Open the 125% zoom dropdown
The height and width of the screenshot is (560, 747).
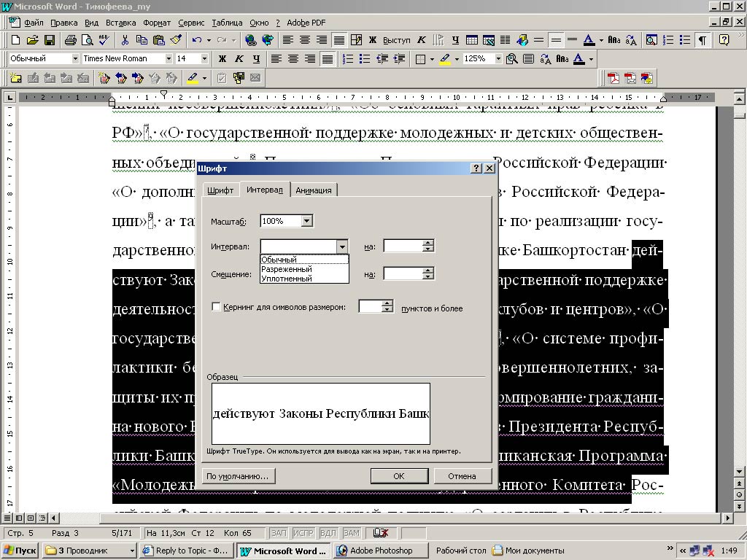[498, 58]
